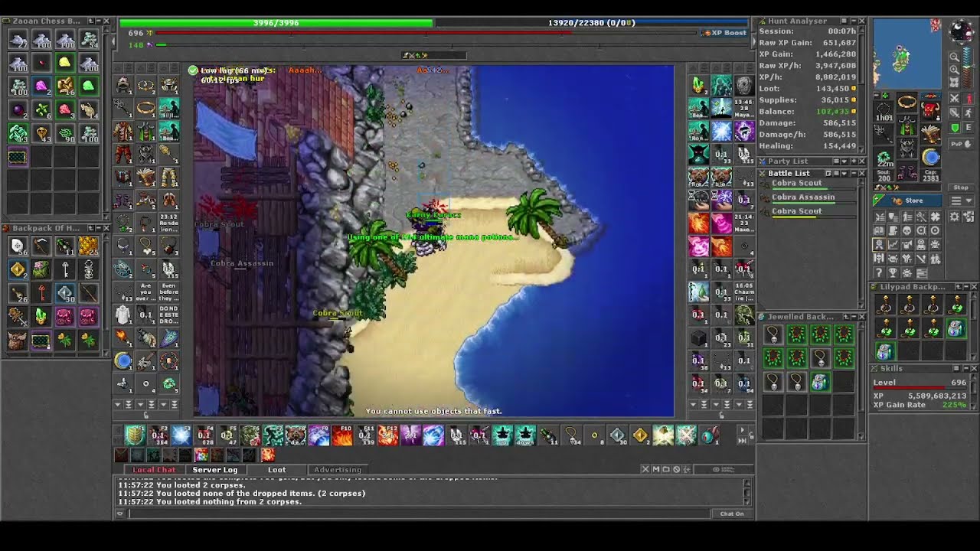Use the F12 flame strike hotkey
The width and height of the screenshot is (980, 551).
[x=387, y=436]
